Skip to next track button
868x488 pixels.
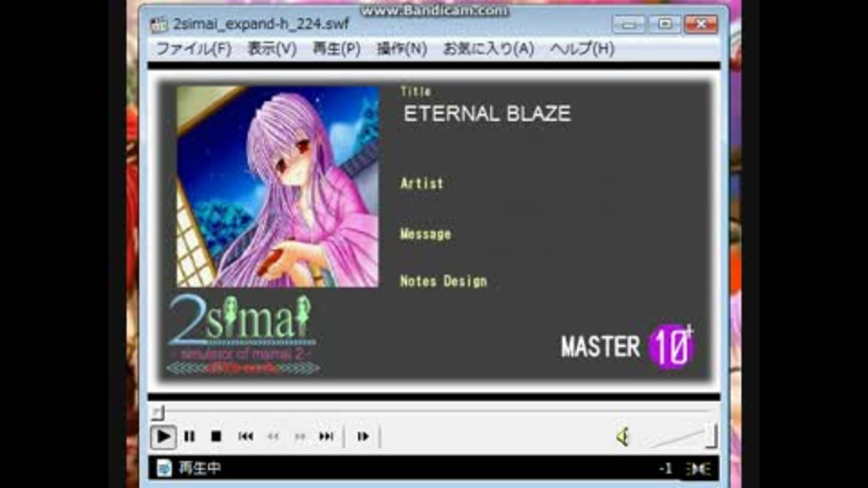click(x=326, y=436)
